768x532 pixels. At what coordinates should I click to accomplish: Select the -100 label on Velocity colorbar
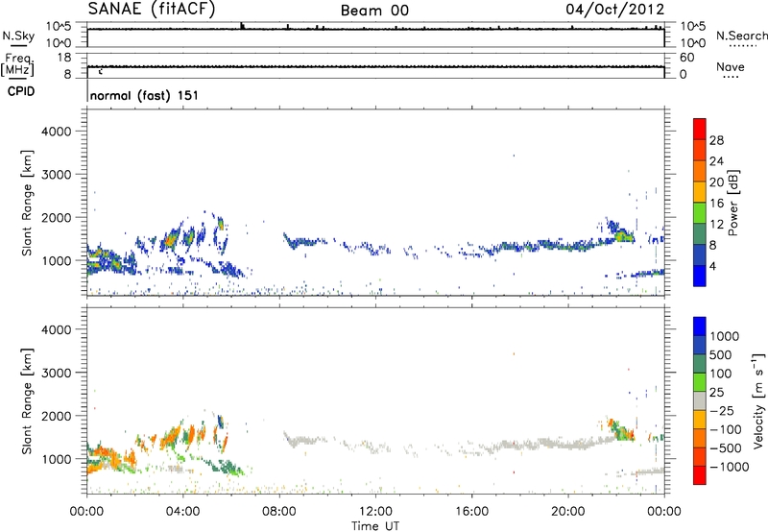[x=726, y=429]
